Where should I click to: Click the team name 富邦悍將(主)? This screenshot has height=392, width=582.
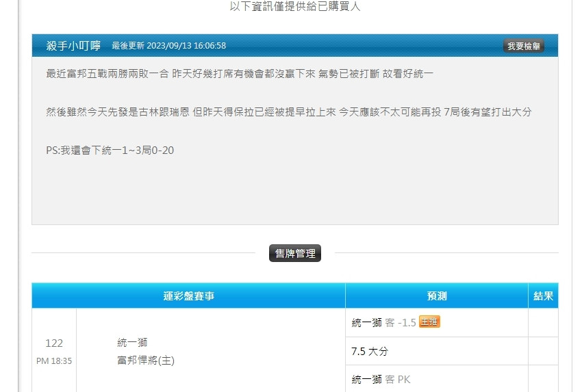coord(146,360)
